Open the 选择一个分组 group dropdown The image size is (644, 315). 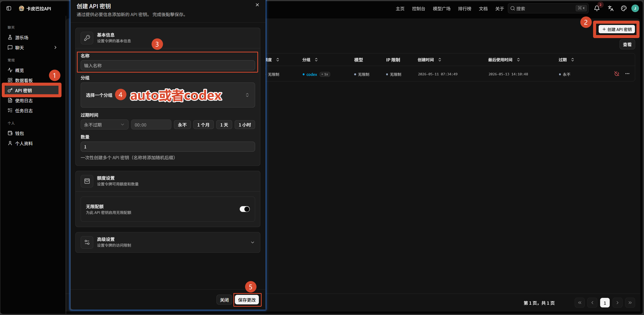coord(168,95)
